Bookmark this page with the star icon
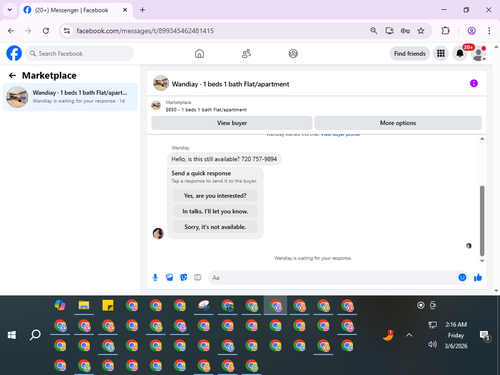This screenshot has width=500, height=375. tap(421, 31)
